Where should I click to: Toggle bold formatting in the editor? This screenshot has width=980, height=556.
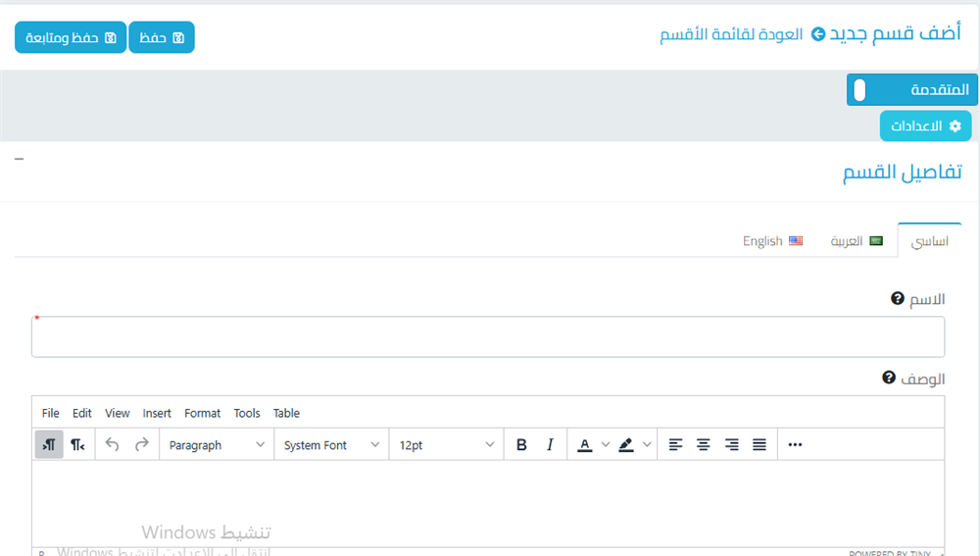tap(521, 445)
